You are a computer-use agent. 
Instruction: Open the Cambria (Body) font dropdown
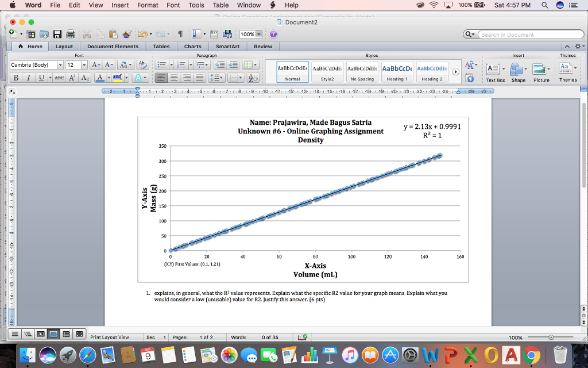tap(60, 66)
